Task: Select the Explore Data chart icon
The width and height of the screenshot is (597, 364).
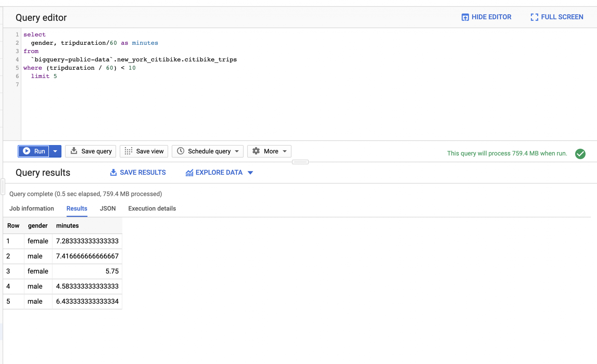Action: coord(189,172)
